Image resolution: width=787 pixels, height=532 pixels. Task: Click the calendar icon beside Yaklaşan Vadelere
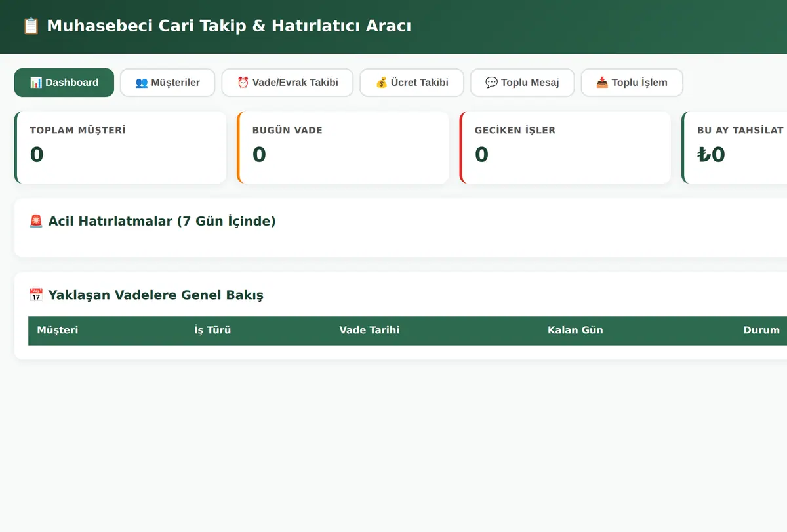[x=36, y=295]
